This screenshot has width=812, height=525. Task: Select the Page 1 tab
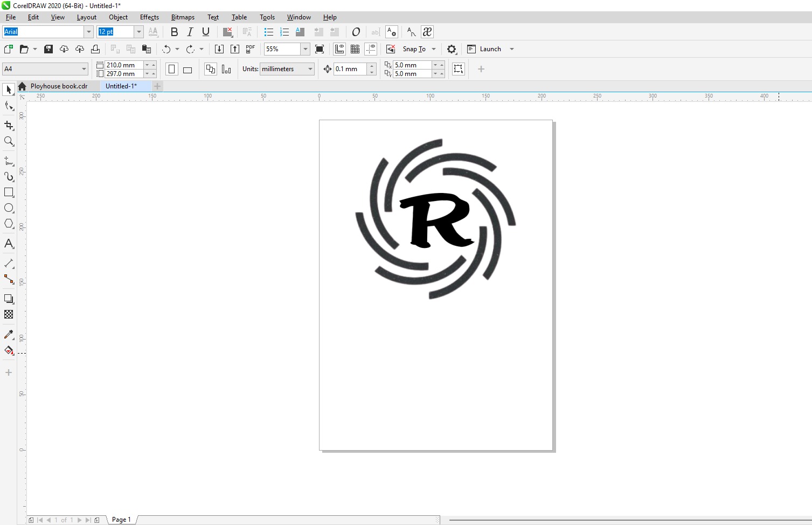pyautogui.click(x=122, y=520)
